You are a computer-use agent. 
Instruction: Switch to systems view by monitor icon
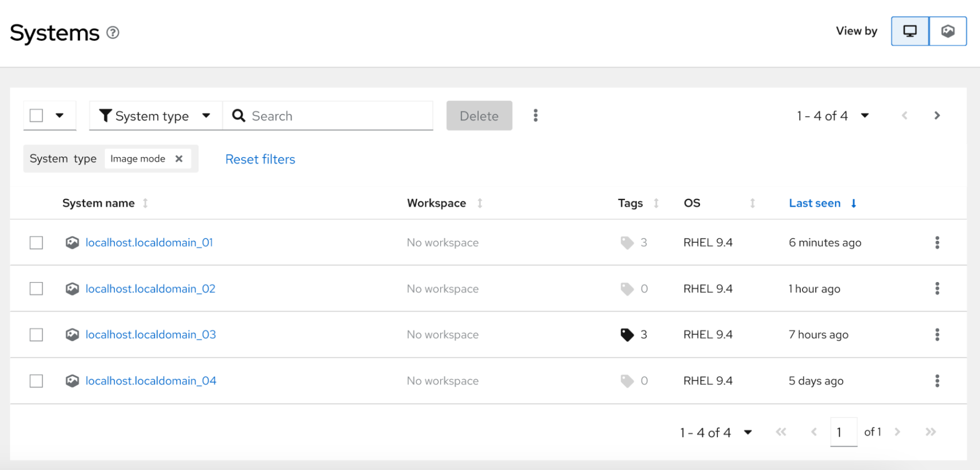click(x=909, y=31)
